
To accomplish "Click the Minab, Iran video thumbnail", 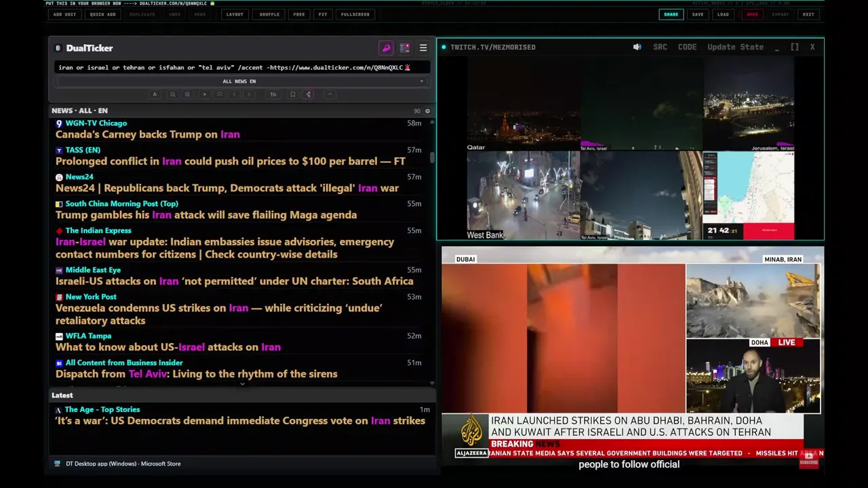I will pos(753,301).
